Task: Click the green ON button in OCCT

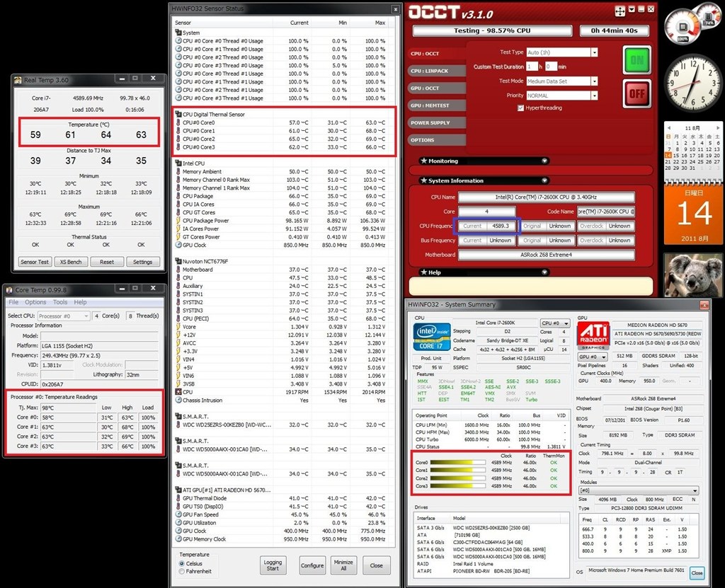Action: click(636, 59)
